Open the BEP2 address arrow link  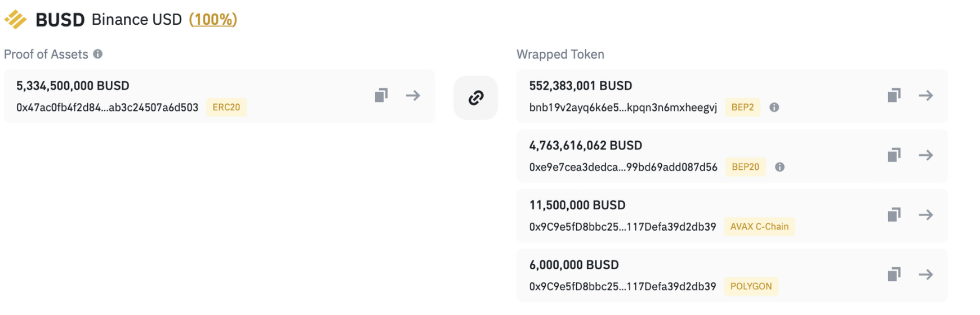point(926,95)
